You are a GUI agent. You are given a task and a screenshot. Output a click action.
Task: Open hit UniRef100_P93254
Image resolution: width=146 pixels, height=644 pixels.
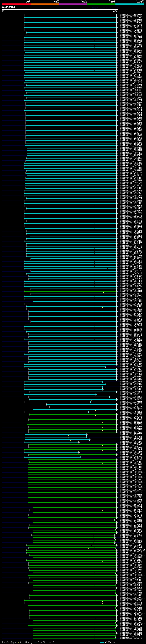[x=131, y=324]
